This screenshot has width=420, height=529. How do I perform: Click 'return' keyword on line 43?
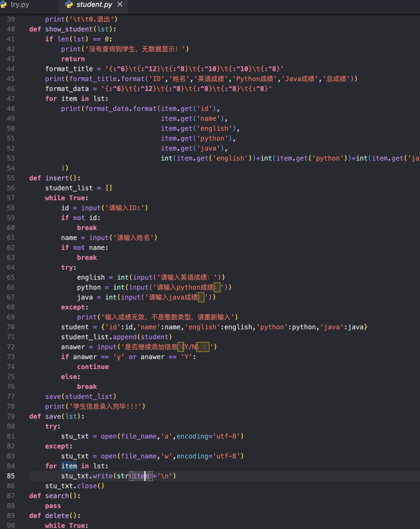point(73,59)
